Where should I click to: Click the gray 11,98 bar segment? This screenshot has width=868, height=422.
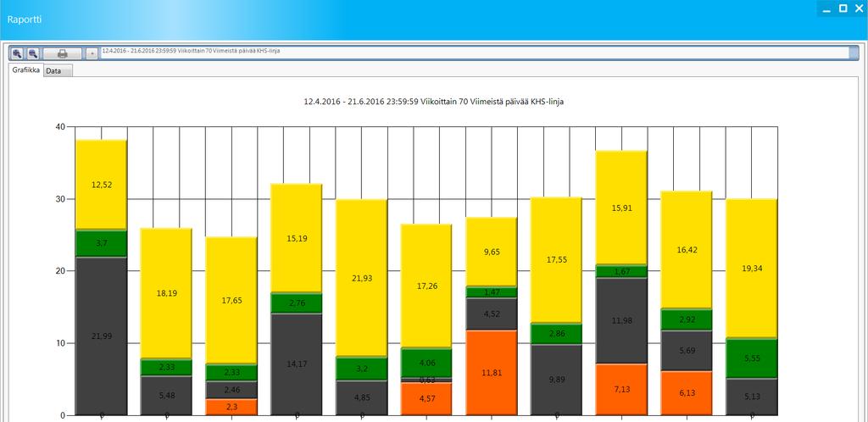pos(621,320)
